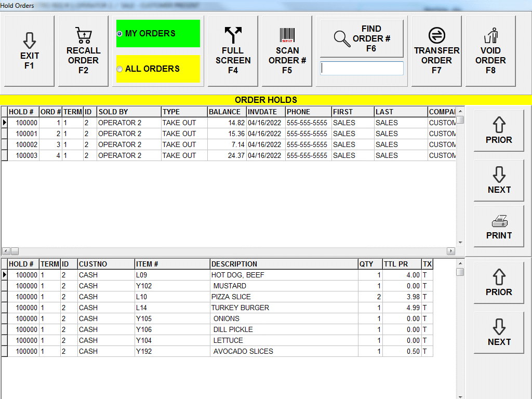Click the Full Screen split-arrows icon
The height and width of the screenshot is (399, 532).
[233, 35]
